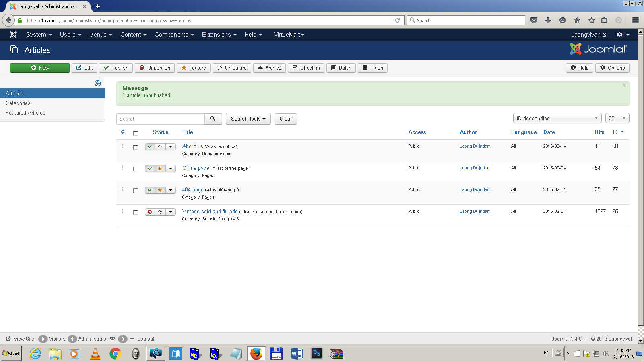The image size is (644, 362).
Task: Open Photoshop from the taskbar
Action: click(x=317, y=354)
